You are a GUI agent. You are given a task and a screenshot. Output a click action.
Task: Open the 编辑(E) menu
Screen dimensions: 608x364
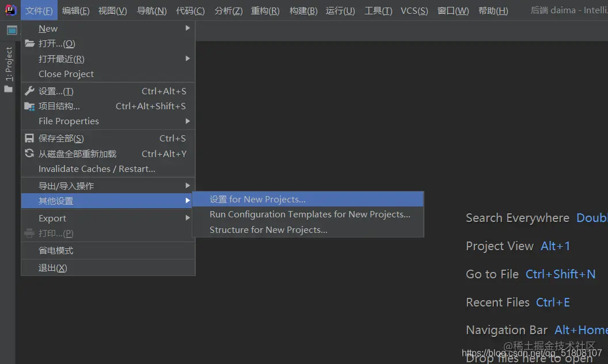click(x=76, y=10)
